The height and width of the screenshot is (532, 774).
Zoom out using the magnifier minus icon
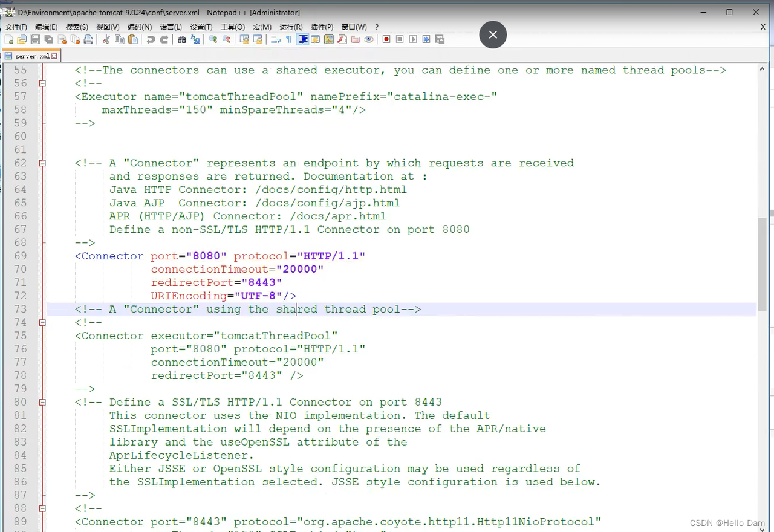point(226,39)
